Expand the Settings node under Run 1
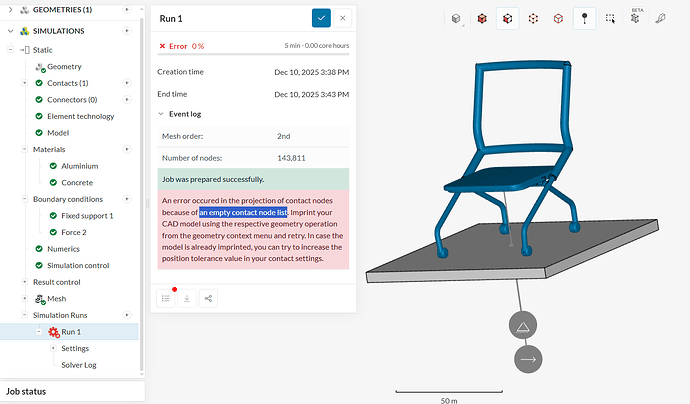Viewport: 690px width, 404px height. click(53, 348)
